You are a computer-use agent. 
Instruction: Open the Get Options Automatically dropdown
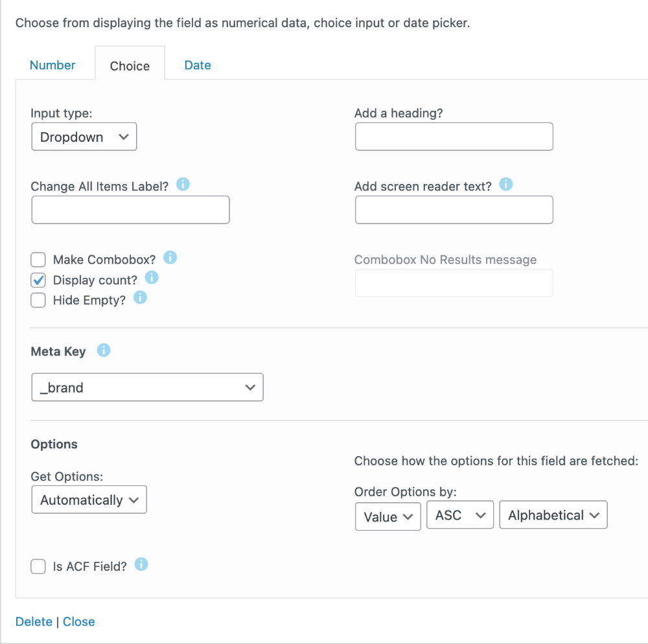[x=89, y=500]
